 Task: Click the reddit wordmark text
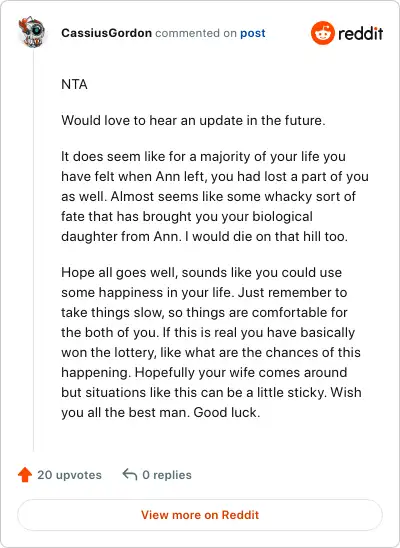click(x=360, y=34)
